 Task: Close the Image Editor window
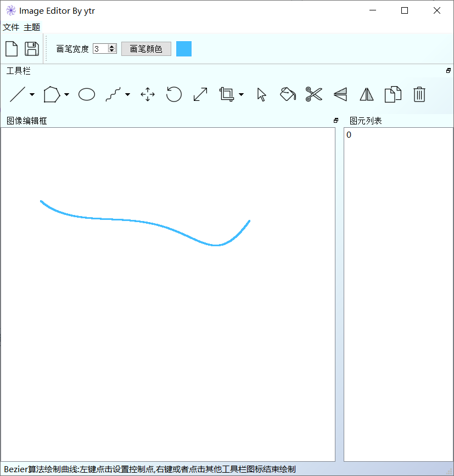click(436, 10)
